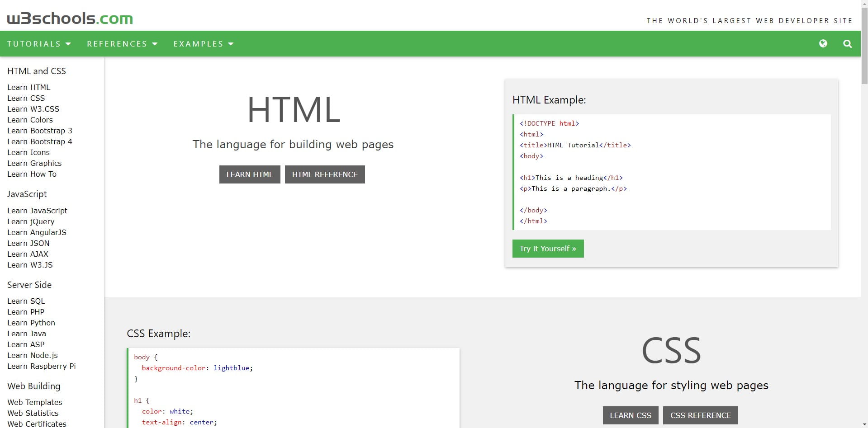Open Learn Bootstrap 3 link

(40, 131)
